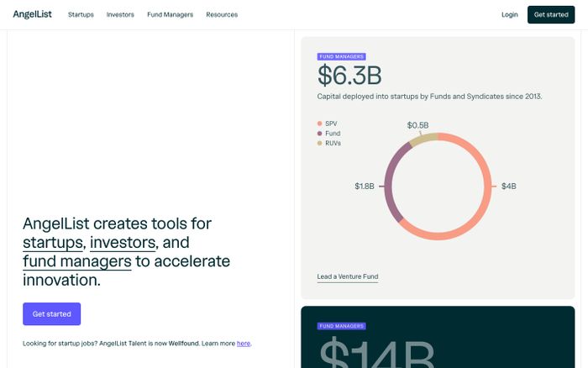Open the Resources menu
Image resolution: width=588 pixels, height=368 pixels.
pos(222,15)
